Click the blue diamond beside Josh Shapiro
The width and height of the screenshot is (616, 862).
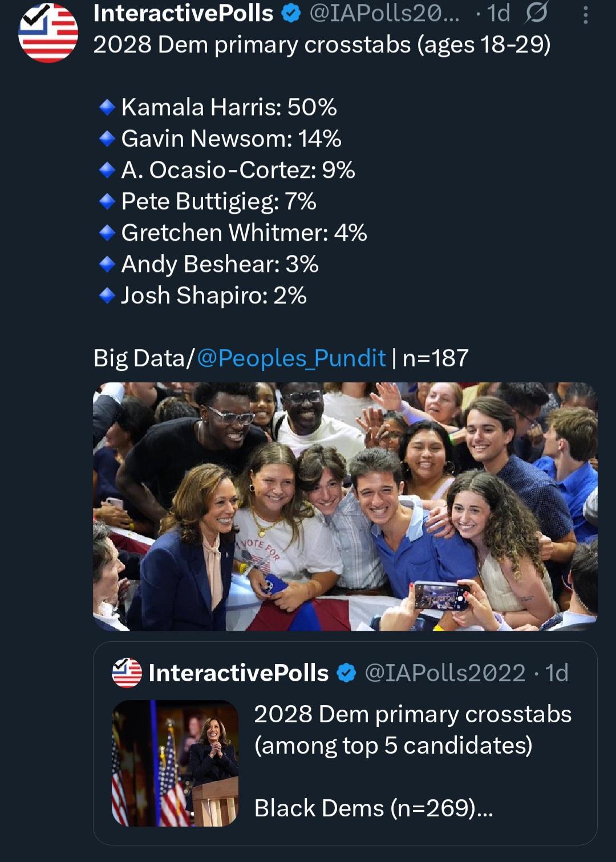(107, 296)
